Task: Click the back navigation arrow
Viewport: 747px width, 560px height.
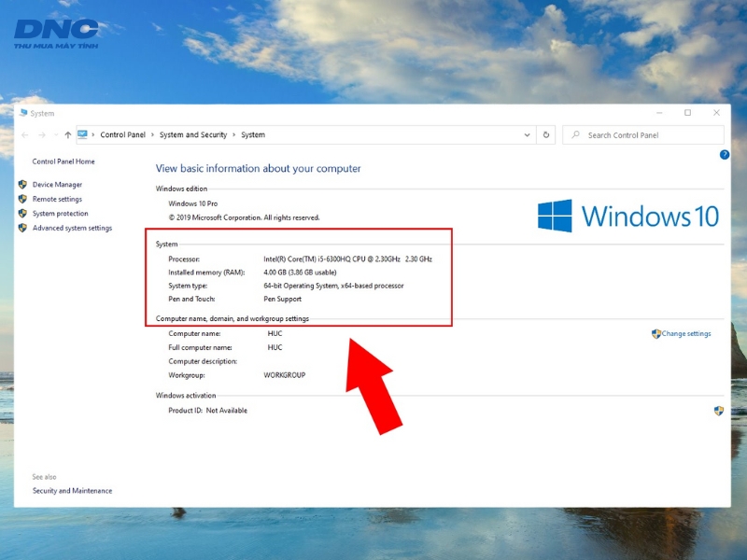Action: point(25,135)
